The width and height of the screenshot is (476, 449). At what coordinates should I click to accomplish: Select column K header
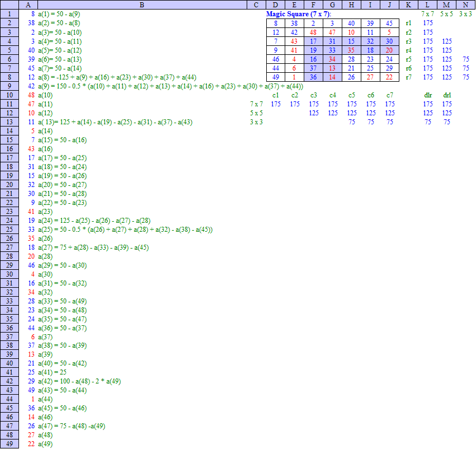pyautogui.click(x=409, y=5)
